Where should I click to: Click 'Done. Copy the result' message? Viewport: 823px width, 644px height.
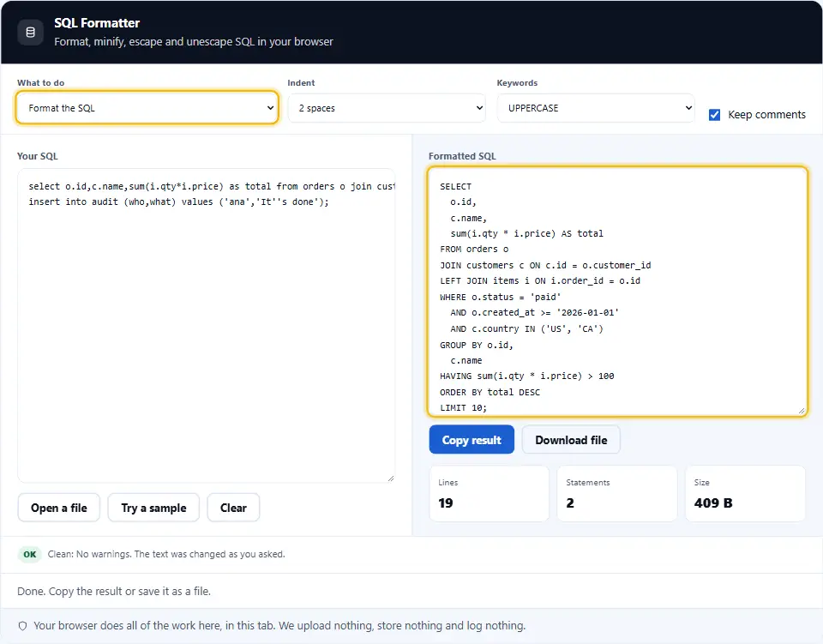coord(114,591)
